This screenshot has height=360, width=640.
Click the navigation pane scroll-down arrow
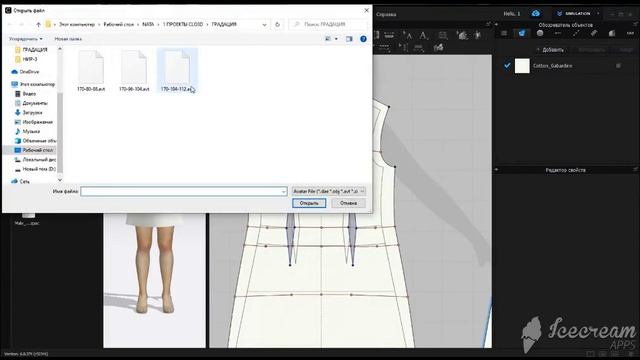[x=60, y=180]
